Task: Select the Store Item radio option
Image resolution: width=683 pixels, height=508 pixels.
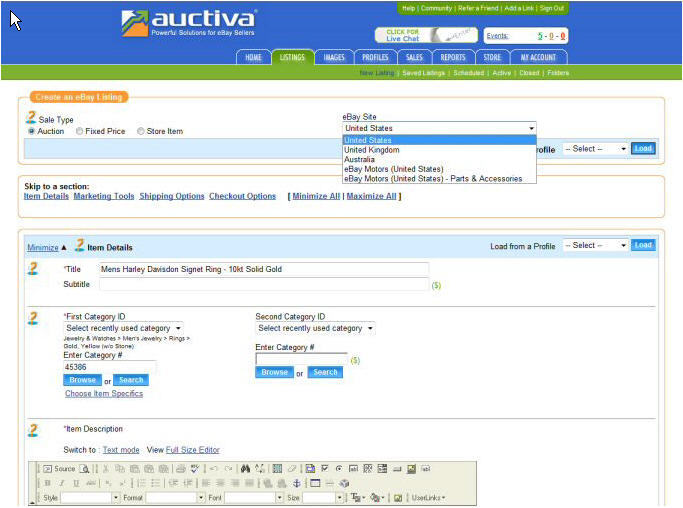Action: 141,131
